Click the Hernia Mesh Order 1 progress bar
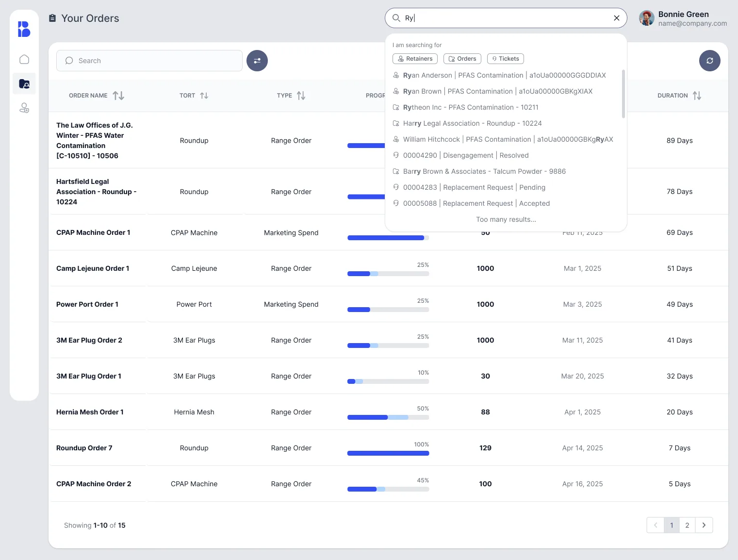 tap(388, 417)
